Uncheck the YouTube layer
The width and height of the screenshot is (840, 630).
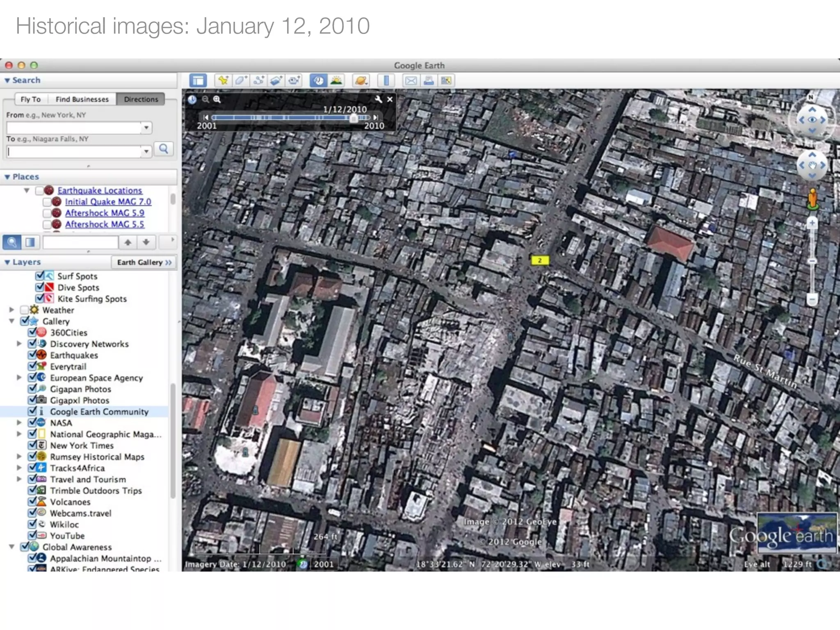coord(32,535)
